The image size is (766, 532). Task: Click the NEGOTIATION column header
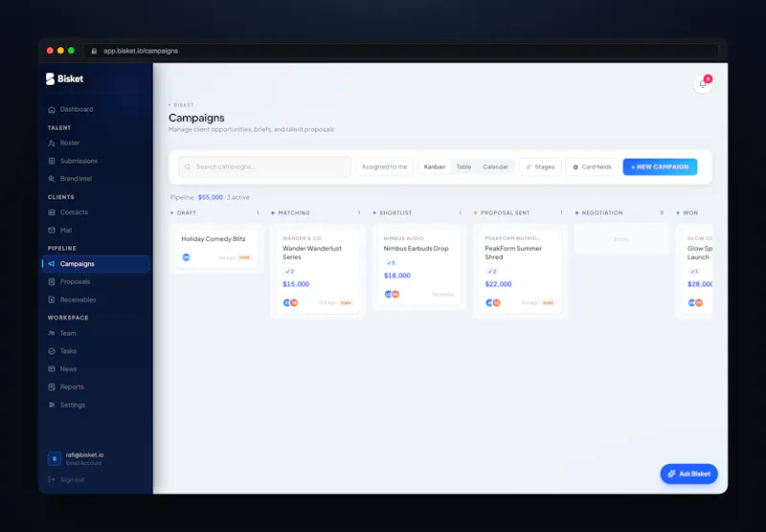click(x=602, y=212)
